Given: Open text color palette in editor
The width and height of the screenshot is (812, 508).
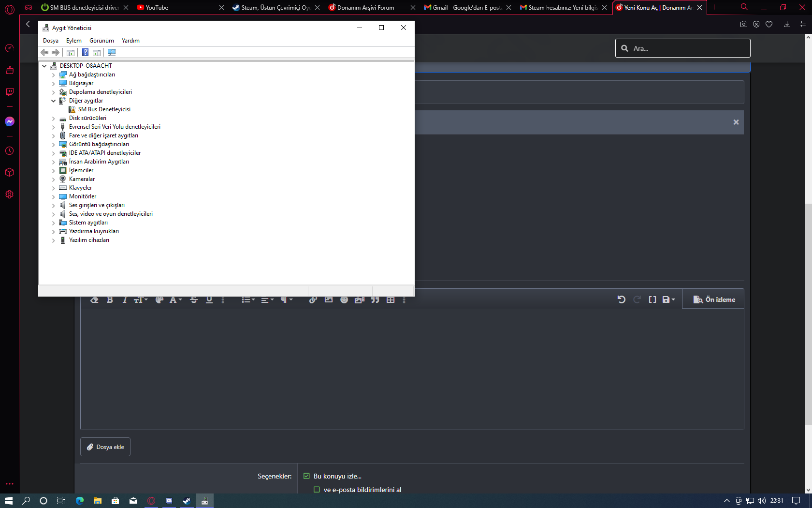Looking at the screenshot, I should (x=159, y=300).
